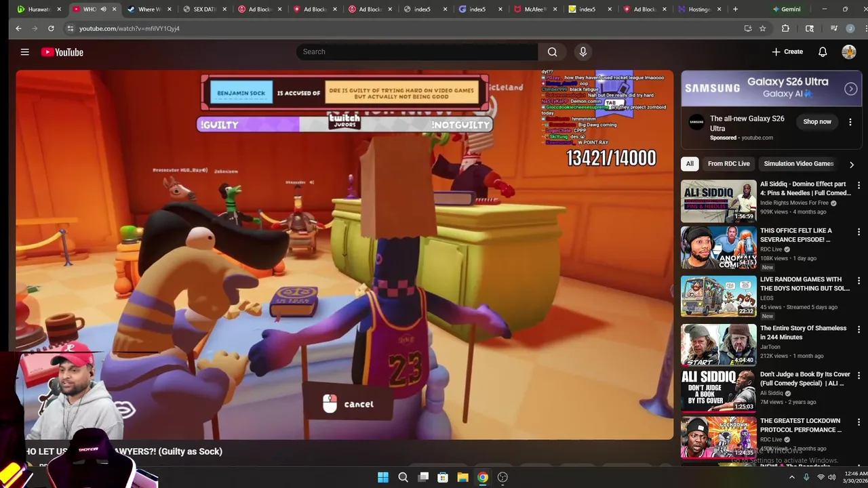Mute the playing YouTube tab audio
Viewport: 868px width, 488px height.
click(103, 9)
